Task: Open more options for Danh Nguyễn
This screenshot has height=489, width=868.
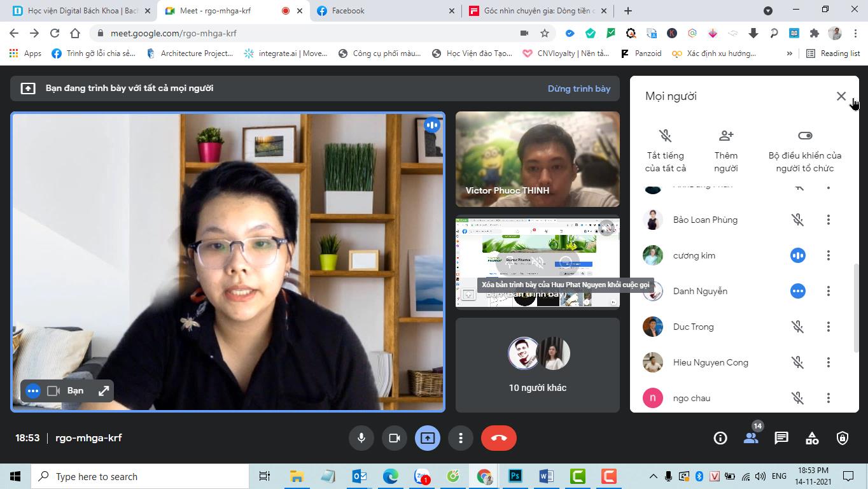Action: click(x=828, y=291)
